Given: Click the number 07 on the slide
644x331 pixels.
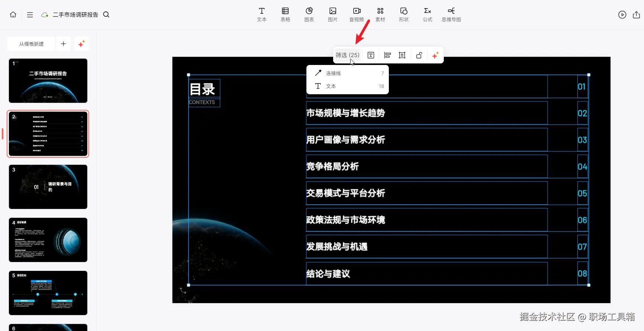Looking at the screenshot, I should click(582, 247).
